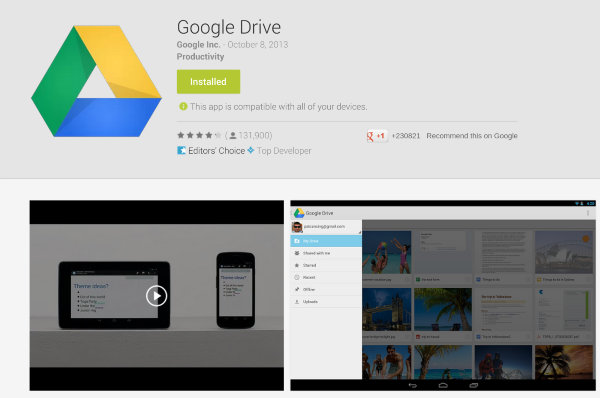The width and height of the screenshot is (600, 398).
Task: Click the green compatibility info icon
Action: [183, 106]
